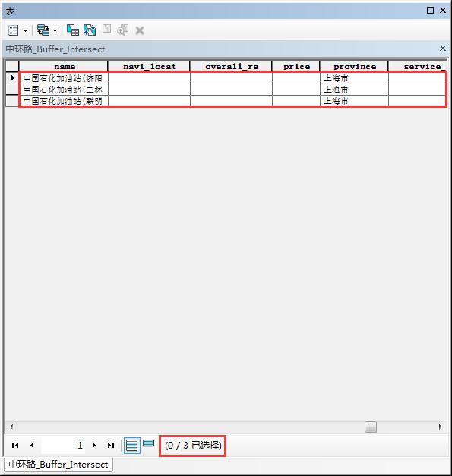Select the row for 中国石化加油站(济阳
The height and width of the screenshot is (476, 452).
(x=12, y=78)
